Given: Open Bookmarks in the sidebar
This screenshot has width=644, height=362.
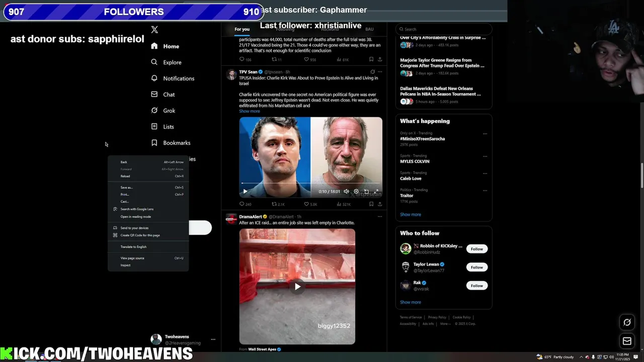Looking at the screenshot, I should (171, 143).
